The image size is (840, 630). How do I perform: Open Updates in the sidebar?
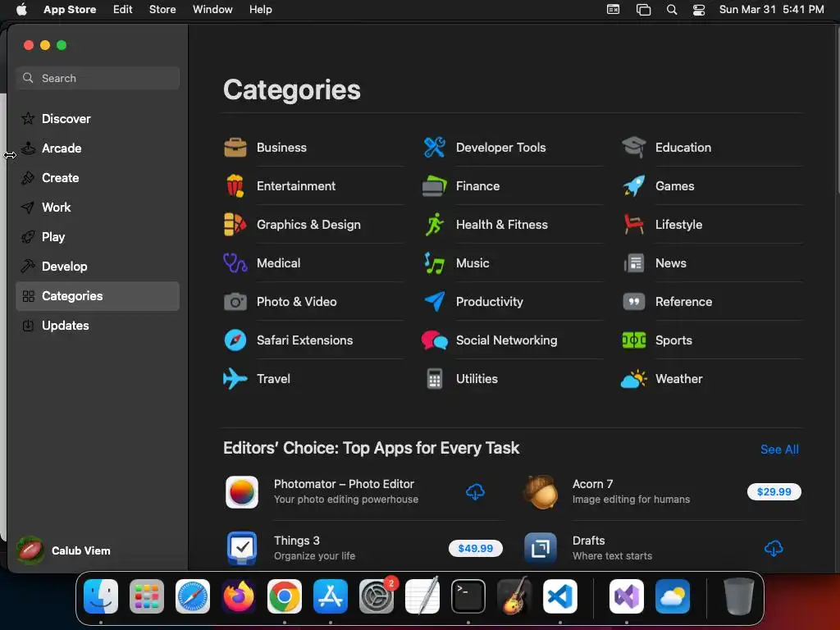(98, 325)
